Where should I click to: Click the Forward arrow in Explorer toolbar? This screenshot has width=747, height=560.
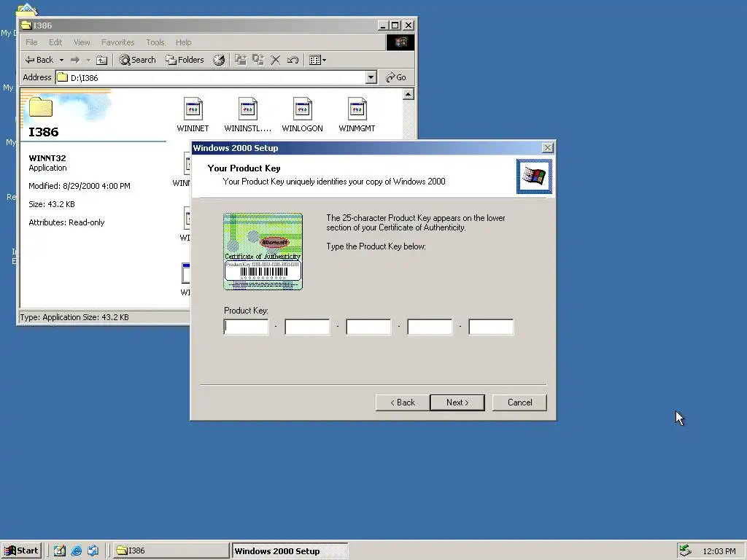tap(75, 60)
